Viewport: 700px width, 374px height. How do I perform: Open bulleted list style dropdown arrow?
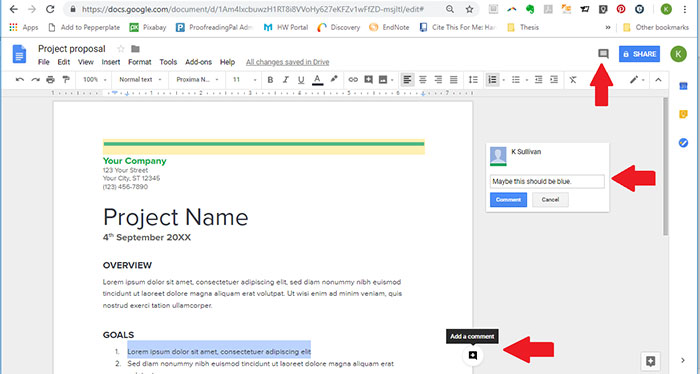(x=527, y=80)
